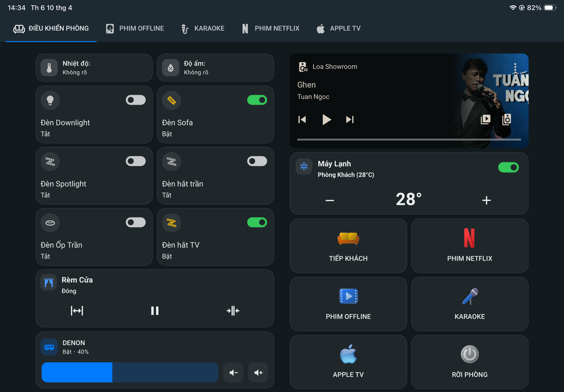Screen dimensions: 564x392
Task: Activate the RỜI PHÒNG scene button
Action: click(469, 362)
